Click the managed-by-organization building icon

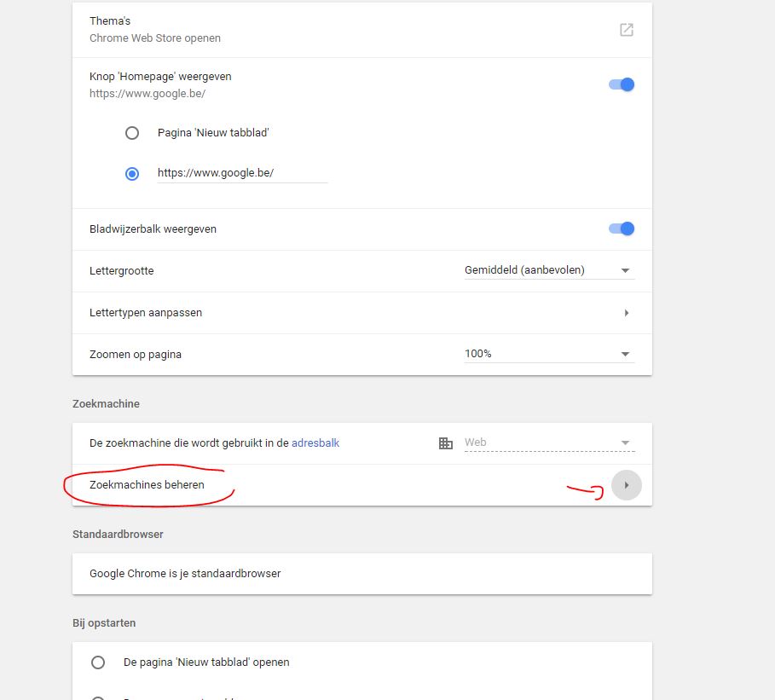click(445, 443)
